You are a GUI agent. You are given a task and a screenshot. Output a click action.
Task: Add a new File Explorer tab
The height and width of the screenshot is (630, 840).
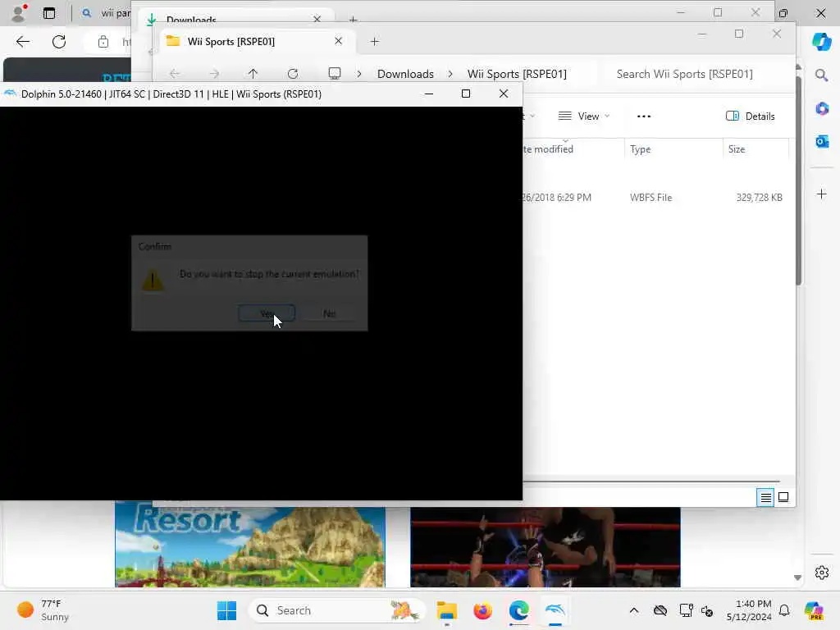(374, 41)
